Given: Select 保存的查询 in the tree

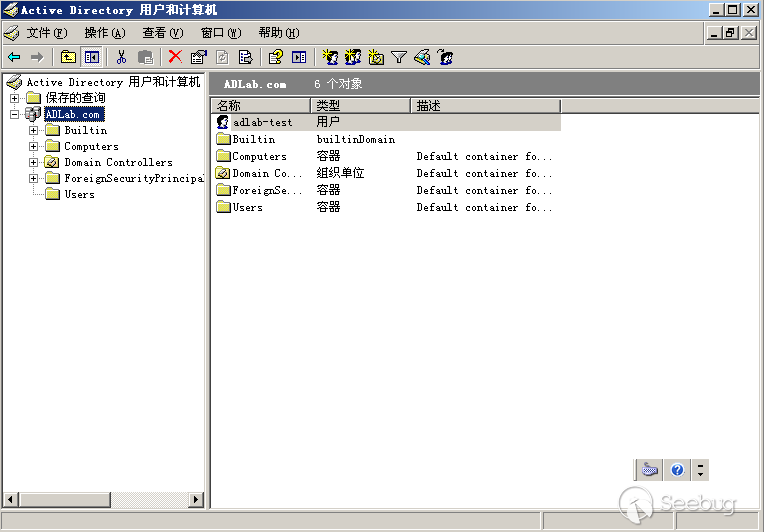Looking at the screenshot, I should (75, 98).
